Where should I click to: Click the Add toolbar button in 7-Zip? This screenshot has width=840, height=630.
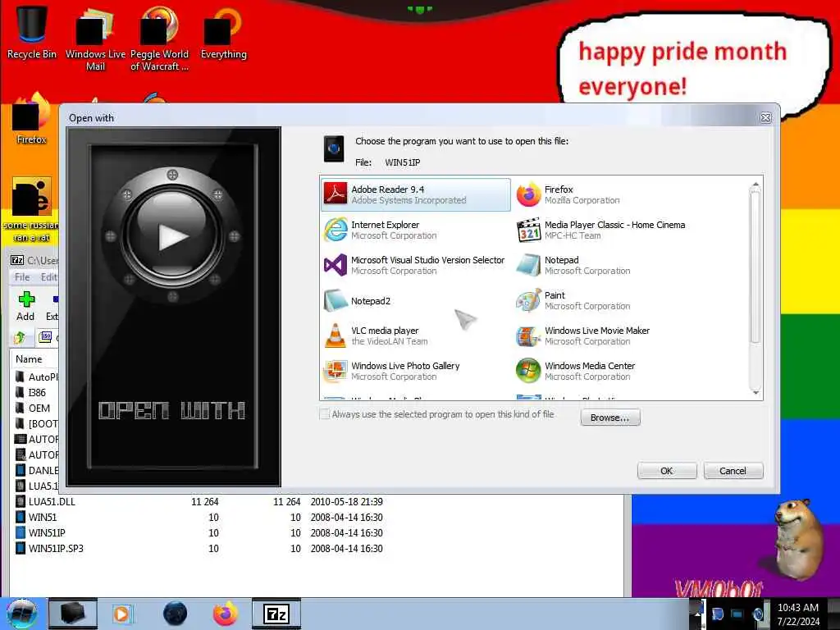click(x=25, y=306)
